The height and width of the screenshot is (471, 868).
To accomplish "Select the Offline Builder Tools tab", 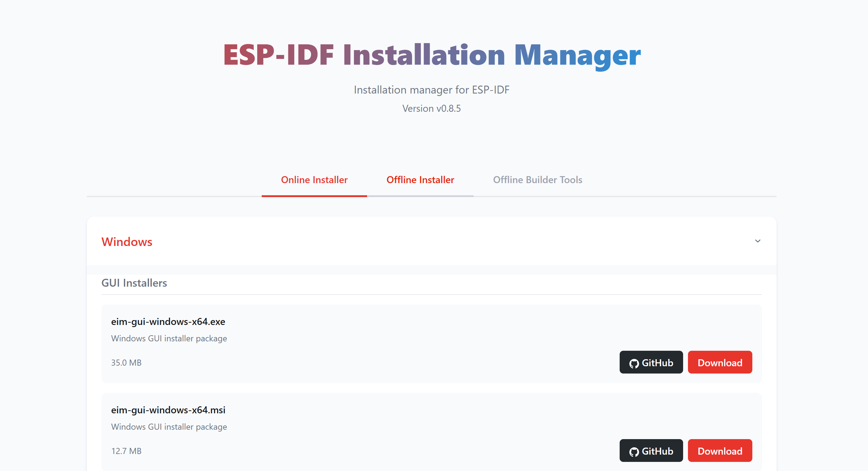I will [x=537, y=180].
